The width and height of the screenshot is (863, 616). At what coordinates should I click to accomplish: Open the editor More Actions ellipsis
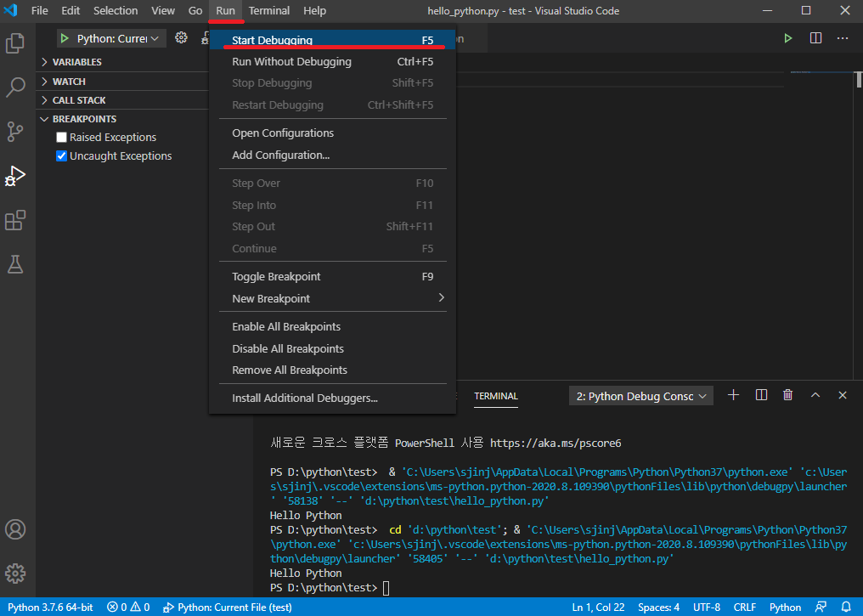[x=843, y=38]
